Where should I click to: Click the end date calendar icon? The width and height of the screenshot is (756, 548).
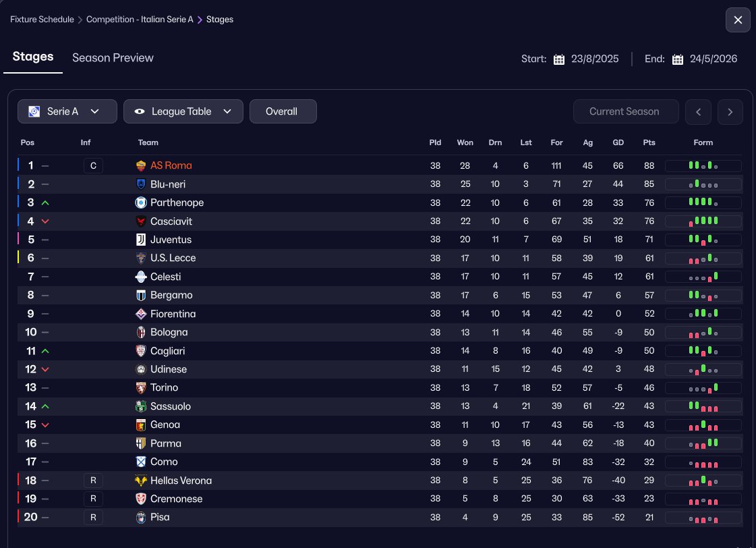678,59
